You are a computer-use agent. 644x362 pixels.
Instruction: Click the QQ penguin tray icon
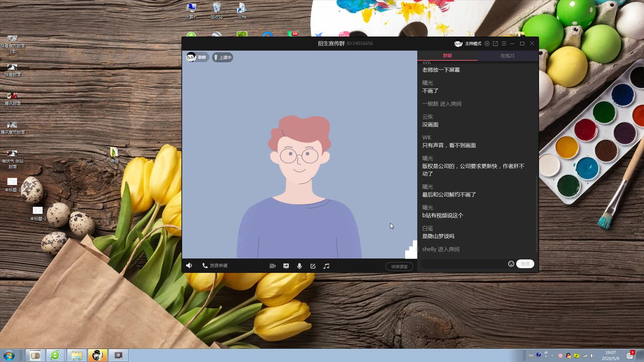568,356
